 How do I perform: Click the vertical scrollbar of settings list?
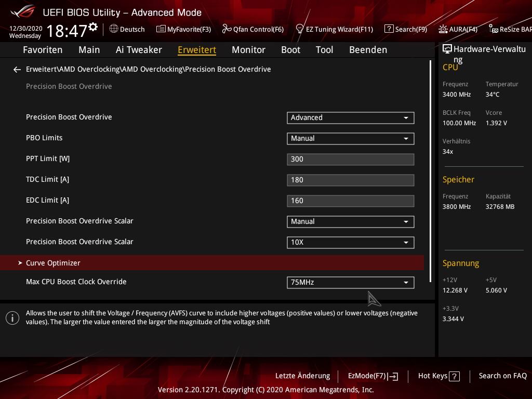[x=430, y=171]
